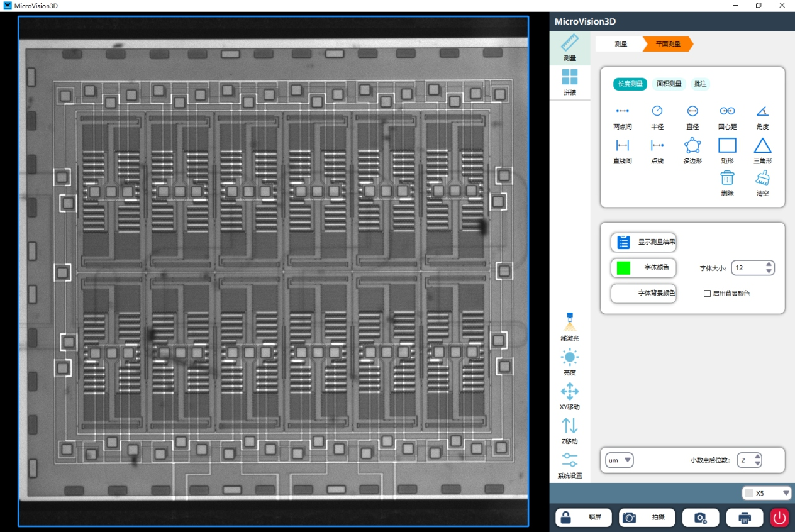Click the microscope chip image view
Screen dimensions: 795x532
pos(274,271)
